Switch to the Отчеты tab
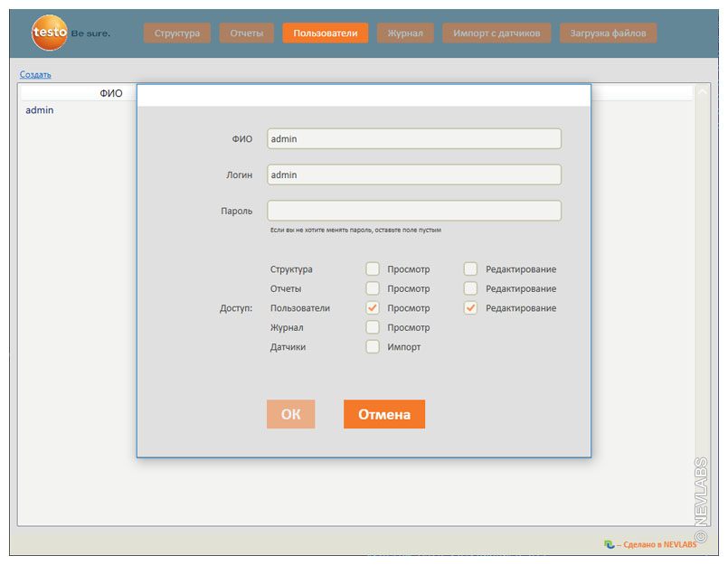This screenshot has height=565, width=728. (x=246, y=33)
